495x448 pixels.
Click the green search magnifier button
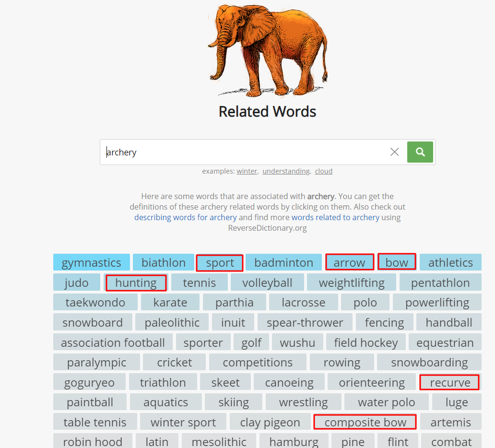point(420,152)
